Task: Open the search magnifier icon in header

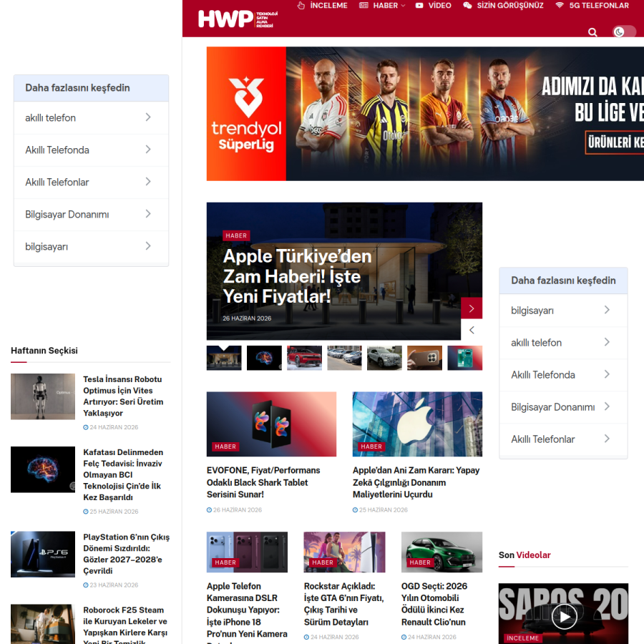Action: 592,32
